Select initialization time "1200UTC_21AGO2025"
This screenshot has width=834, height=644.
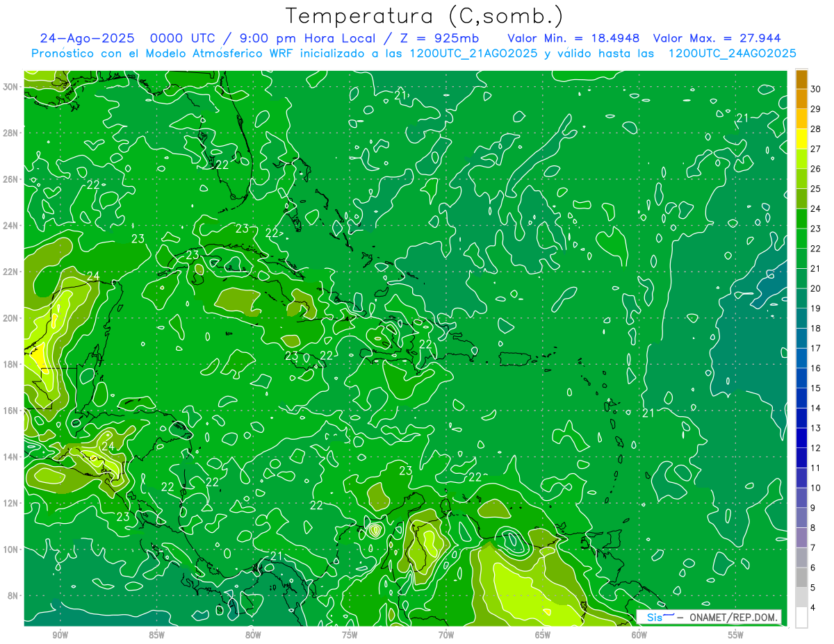pyautogui.click(x=474, y=53)
